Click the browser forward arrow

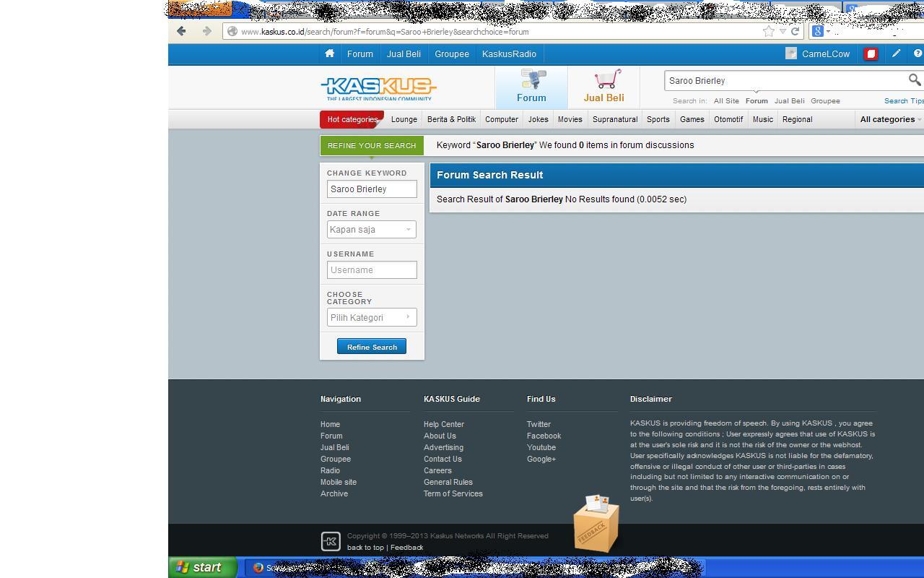point(206,31)
